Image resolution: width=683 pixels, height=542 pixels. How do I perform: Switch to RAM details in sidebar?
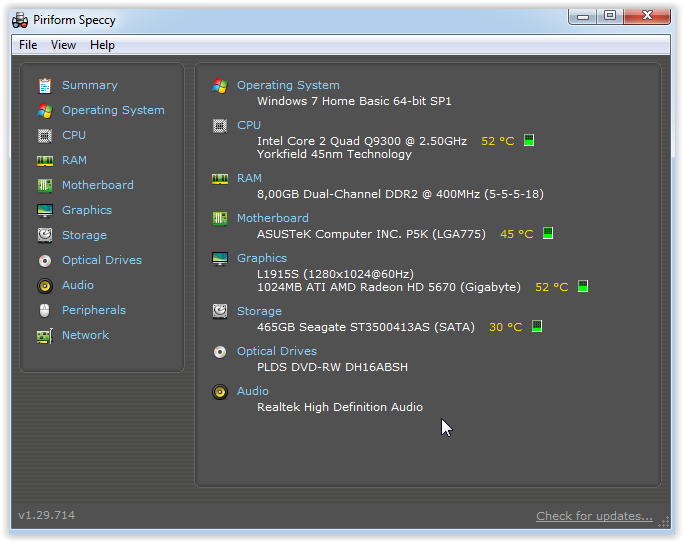pos(74,160)
